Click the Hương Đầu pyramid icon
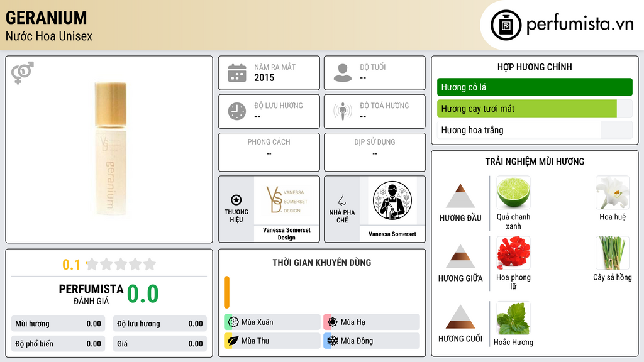This screenshot has width=644, height=362. [x=460, y=196]
